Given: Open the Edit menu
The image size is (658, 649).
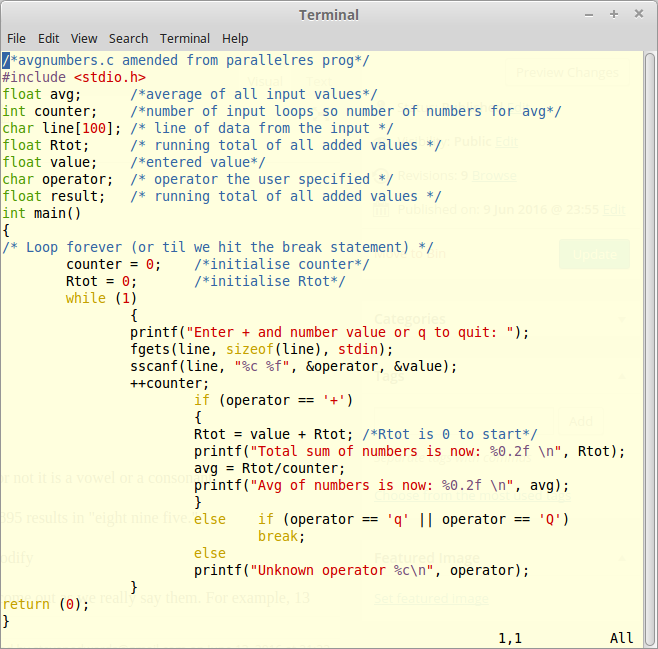Looking at the screenshot, I should click(x=48, y=38).
